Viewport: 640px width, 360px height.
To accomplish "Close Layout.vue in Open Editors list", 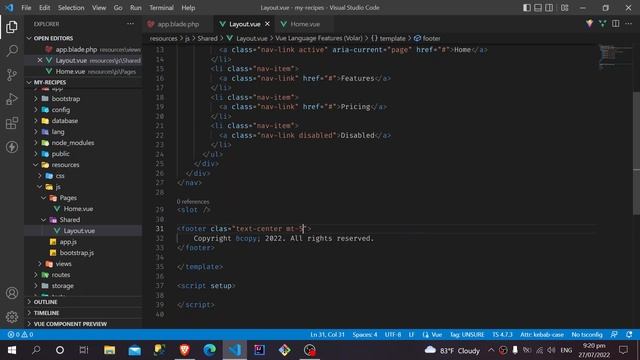I will pyautogui.click(x=40, y=60).
